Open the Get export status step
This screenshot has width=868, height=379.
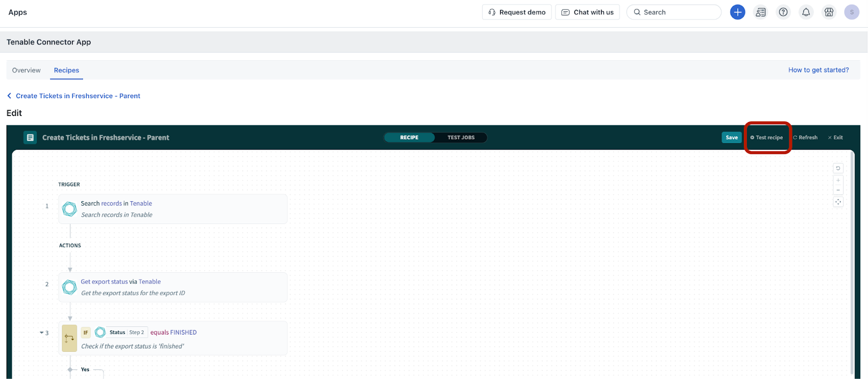pos(173,287)
